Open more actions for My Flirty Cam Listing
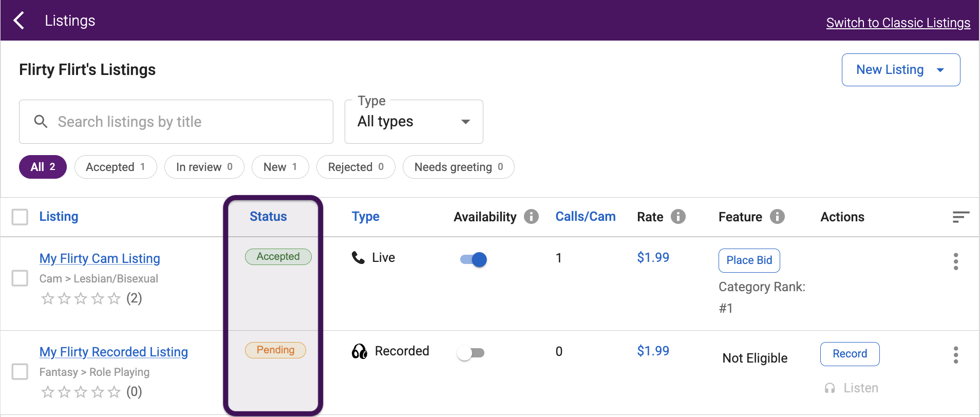The height and width of the screenshot is (417, 980). [956, 261]
